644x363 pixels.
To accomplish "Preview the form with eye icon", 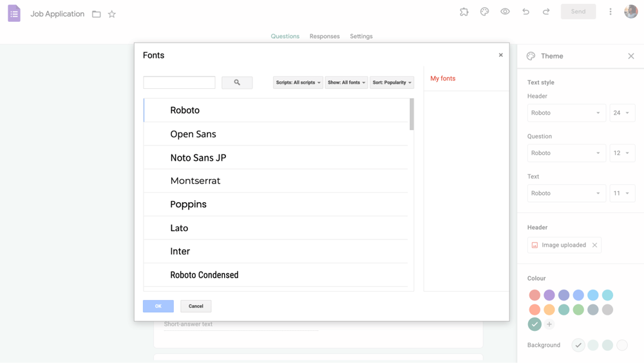I will tap(505, 12).
